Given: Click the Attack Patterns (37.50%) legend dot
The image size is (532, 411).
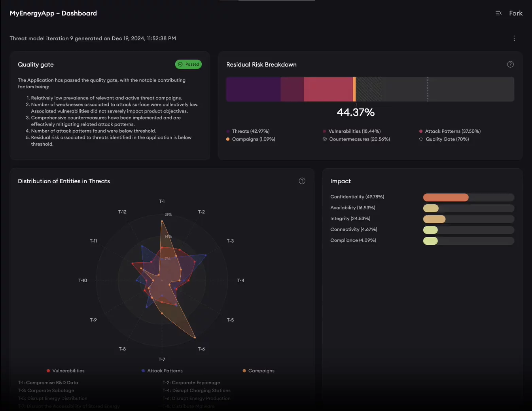Looking at the screenshot, I should pos(421,131).
